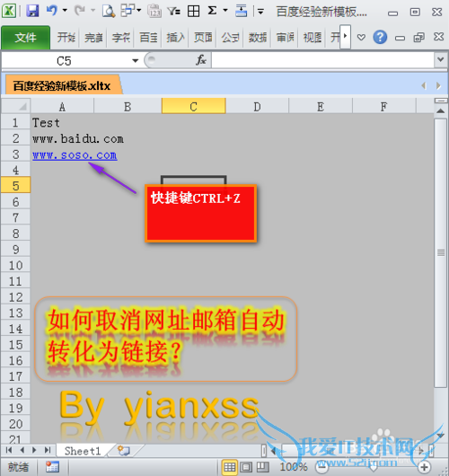Click the Undo arrow icon
Image resolution: width=449 pixels, height=476 pixels.
click(52, 11)
